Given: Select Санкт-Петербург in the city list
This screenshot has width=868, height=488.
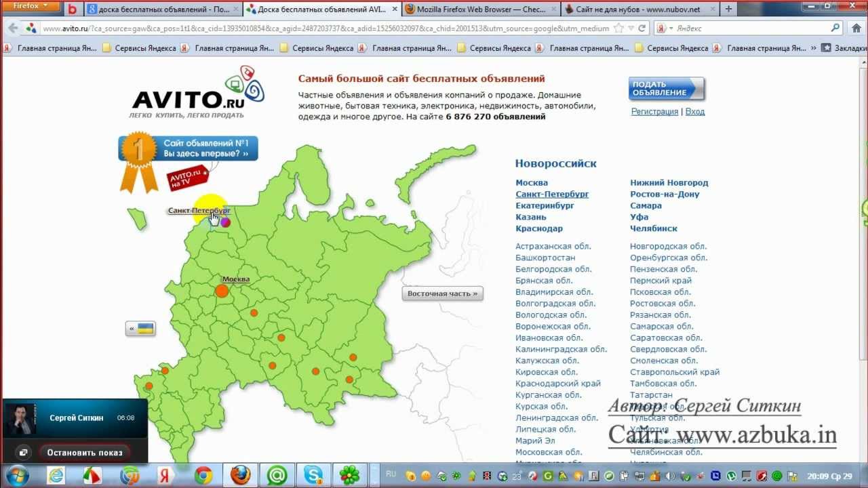Looking at the screenshot, I should pos(552,195).
